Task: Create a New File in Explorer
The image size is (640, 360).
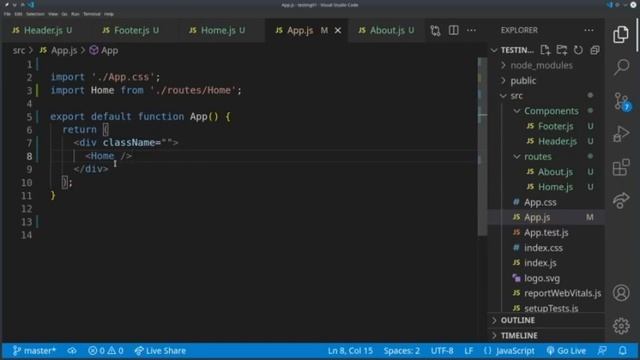Action: [545, 50]
